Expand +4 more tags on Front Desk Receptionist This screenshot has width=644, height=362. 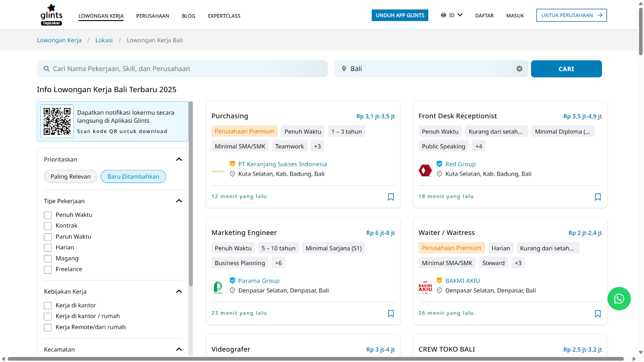(x=479, y=146)
